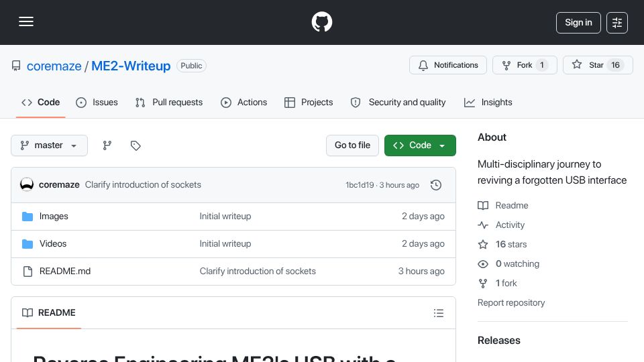Click the 2 days ago timestamp for Images
Image resolution: width=644 pixels, height=362 pixels.
point(423,217)
